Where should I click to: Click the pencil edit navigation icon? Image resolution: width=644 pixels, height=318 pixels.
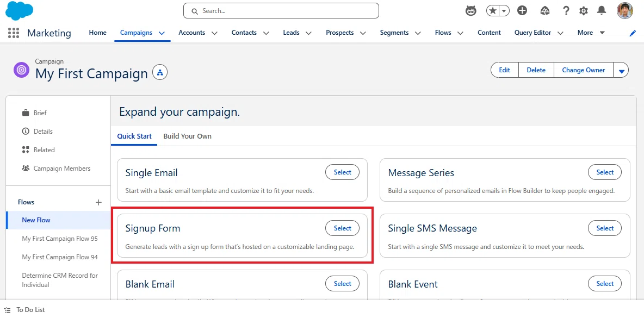point(633,33)
